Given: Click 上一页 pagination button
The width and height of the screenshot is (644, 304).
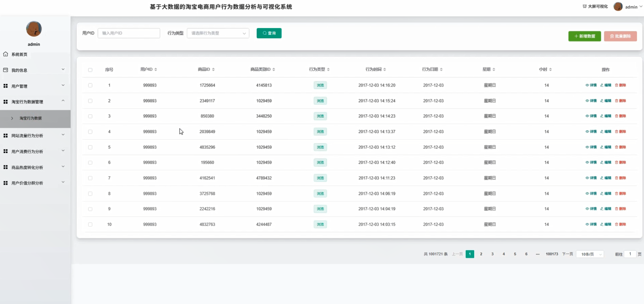Looking at the screenshot, I should click(458, 254).
